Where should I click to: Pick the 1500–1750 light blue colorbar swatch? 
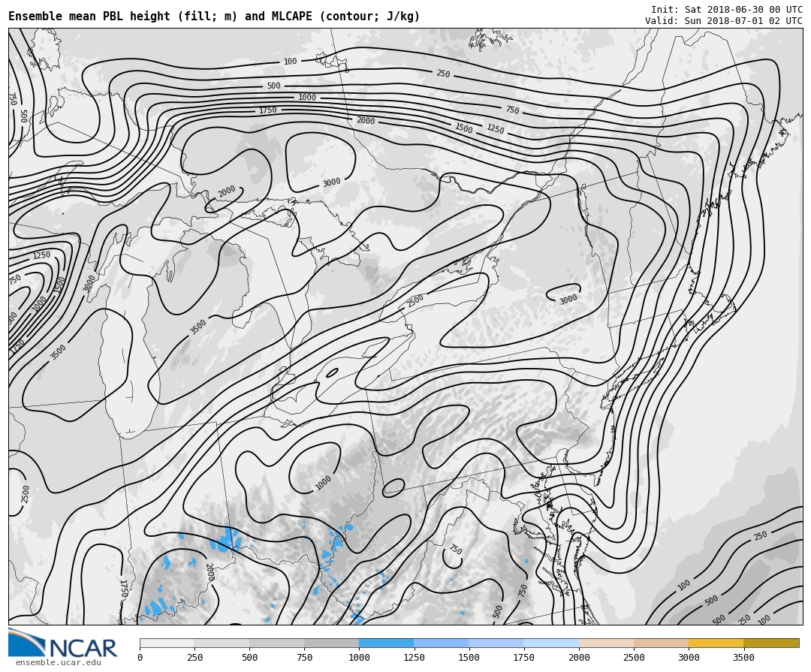pyautogui.click(x=496, y=643)
